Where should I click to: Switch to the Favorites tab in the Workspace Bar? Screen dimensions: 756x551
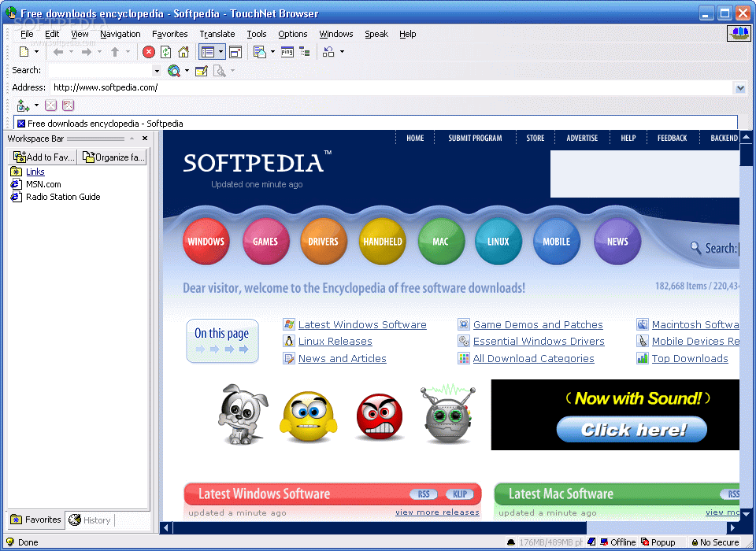[x=36, y=520]
